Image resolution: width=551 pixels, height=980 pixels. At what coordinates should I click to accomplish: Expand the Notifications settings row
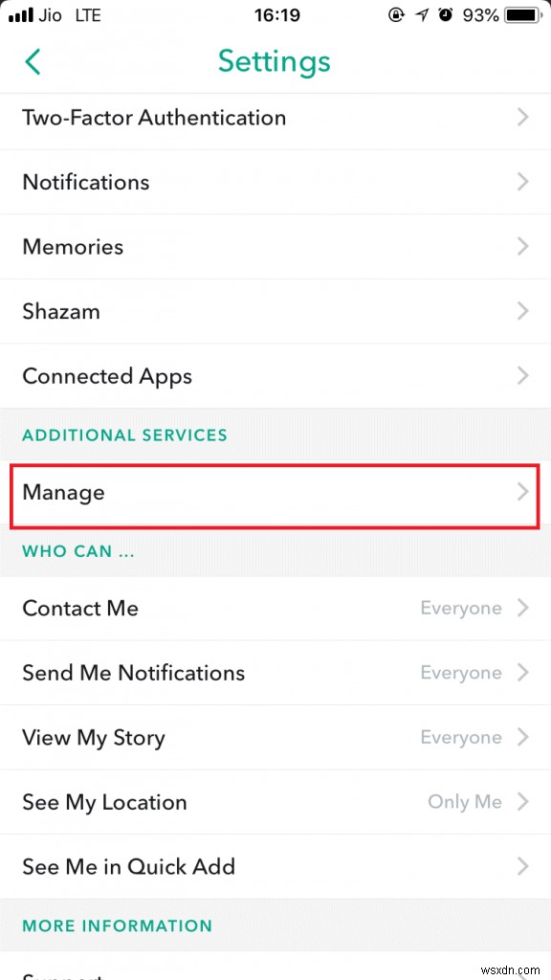pyautogui.click(x=275, y=182)
